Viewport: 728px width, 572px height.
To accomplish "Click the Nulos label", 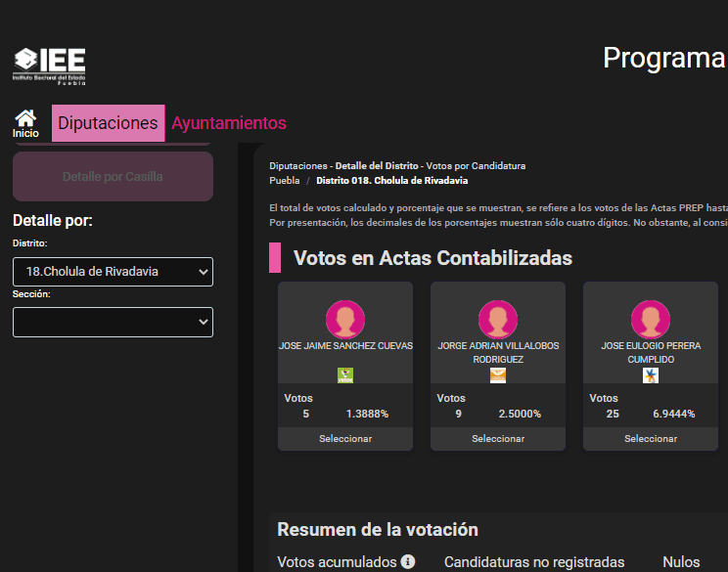I will click(681, 562).
